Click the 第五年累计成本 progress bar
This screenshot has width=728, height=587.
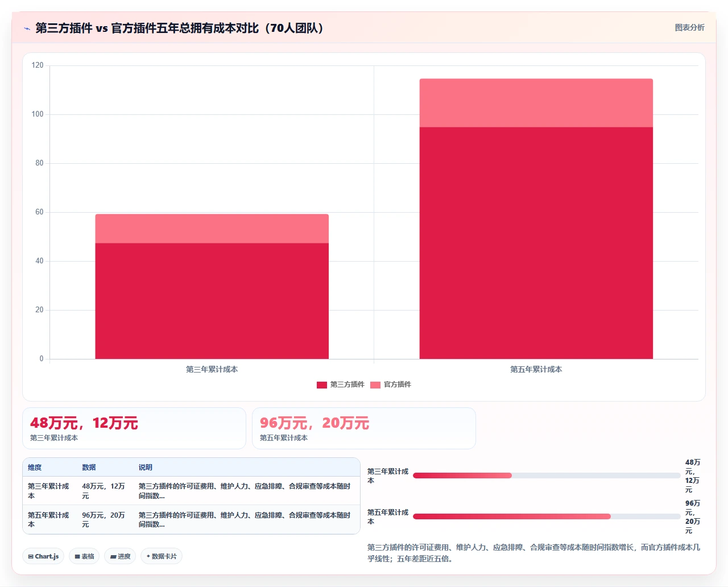[547, 516]
